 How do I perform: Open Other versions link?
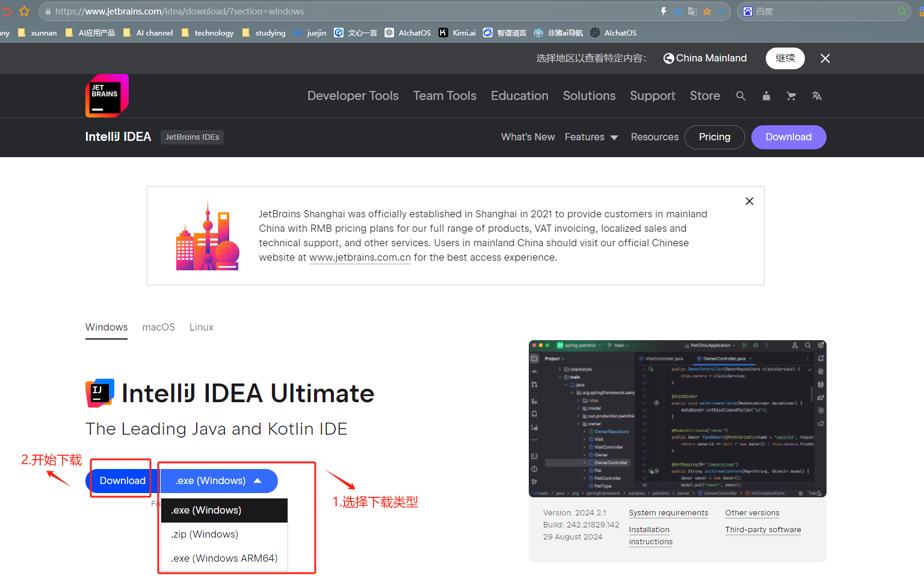coord(752,513)
